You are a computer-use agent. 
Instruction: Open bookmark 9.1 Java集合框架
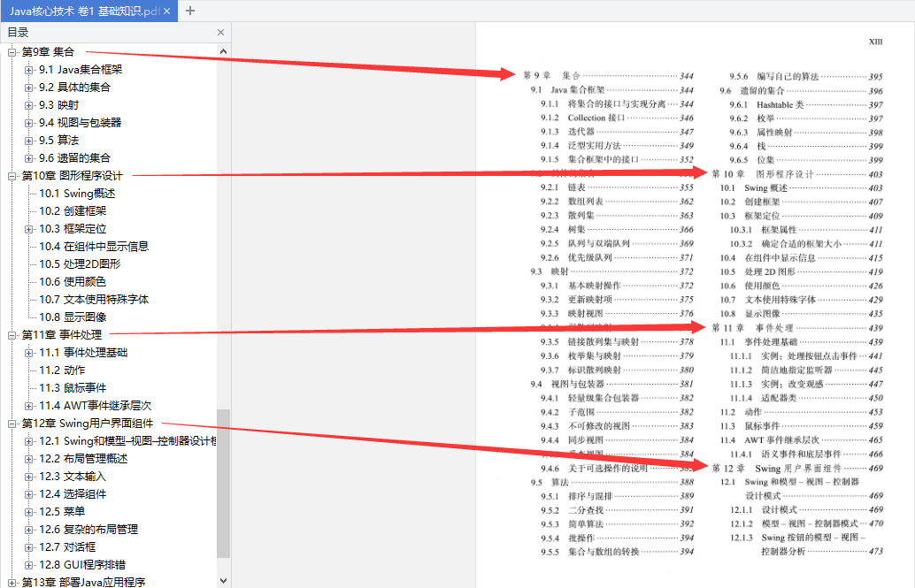81,70
